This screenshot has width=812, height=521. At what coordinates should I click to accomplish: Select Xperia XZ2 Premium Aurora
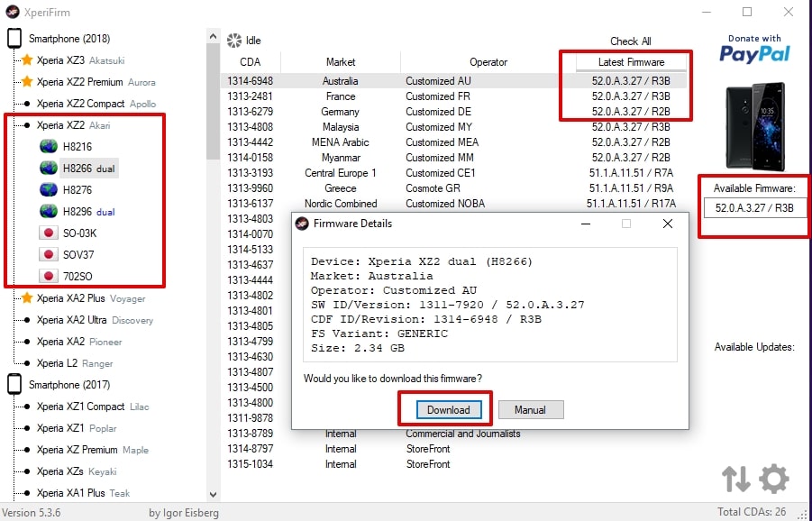coord(96,82)
